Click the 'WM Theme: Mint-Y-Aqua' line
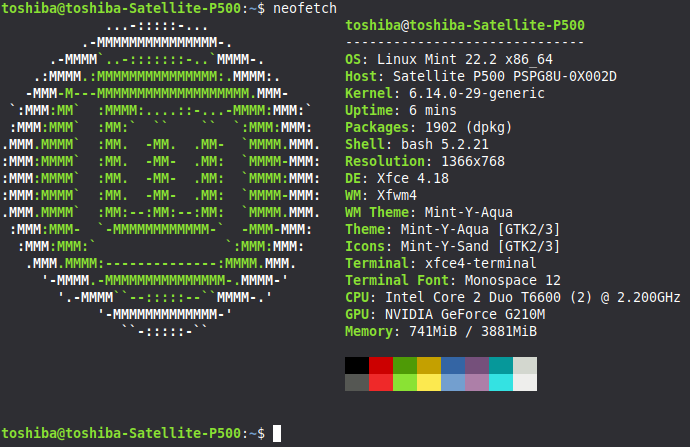This screenshot has width=690, height=447. (429, 213)
